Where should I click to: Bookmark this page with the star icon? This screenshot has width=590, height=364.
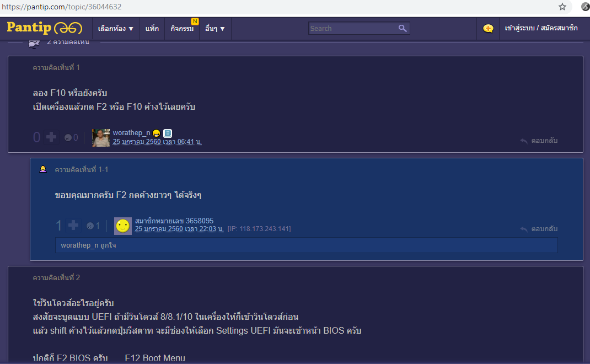(x=562, y=7)
